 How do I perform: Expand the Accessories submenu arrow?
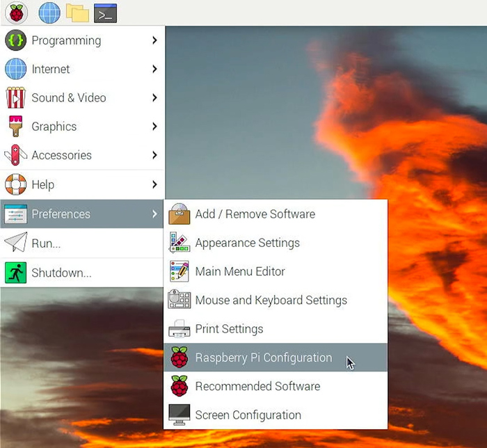coord(154,155)
